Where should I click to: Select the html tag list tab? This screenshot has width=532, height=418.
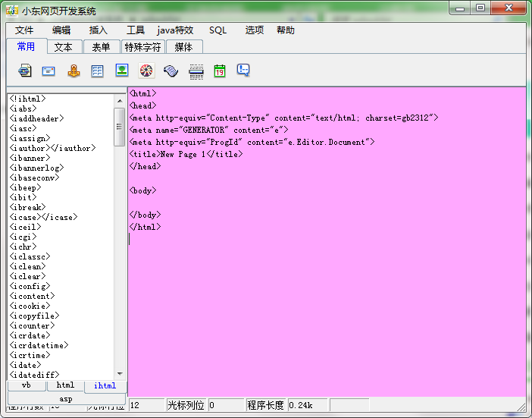point(65,385)
